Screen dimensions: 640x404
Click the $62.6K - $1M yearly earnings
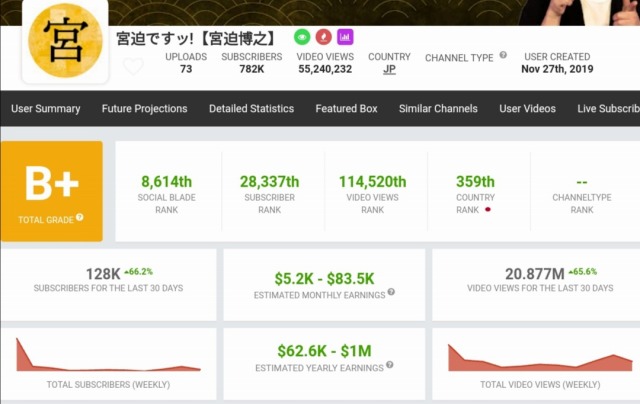[324, 351]
